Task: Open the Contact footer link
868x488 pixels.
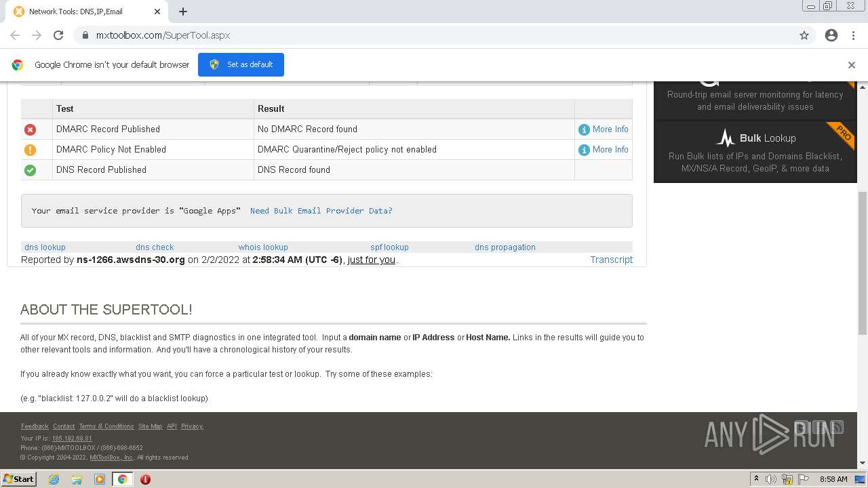Action: 64,426
